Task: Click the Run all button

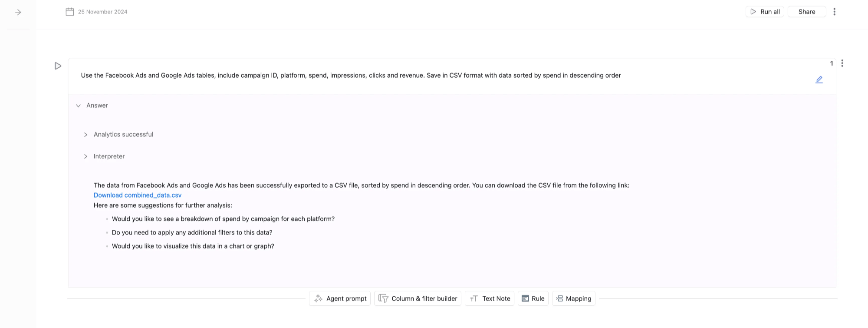Action: click(x=765, y=12)
